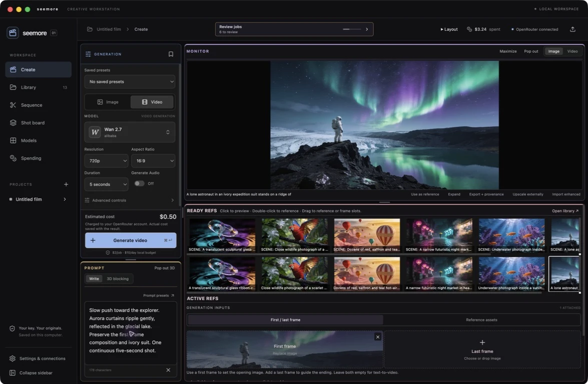Open the Wan 2.7 model selector
Image resolution: width=588 pixels, height=384 pixels.
point(130,132)
